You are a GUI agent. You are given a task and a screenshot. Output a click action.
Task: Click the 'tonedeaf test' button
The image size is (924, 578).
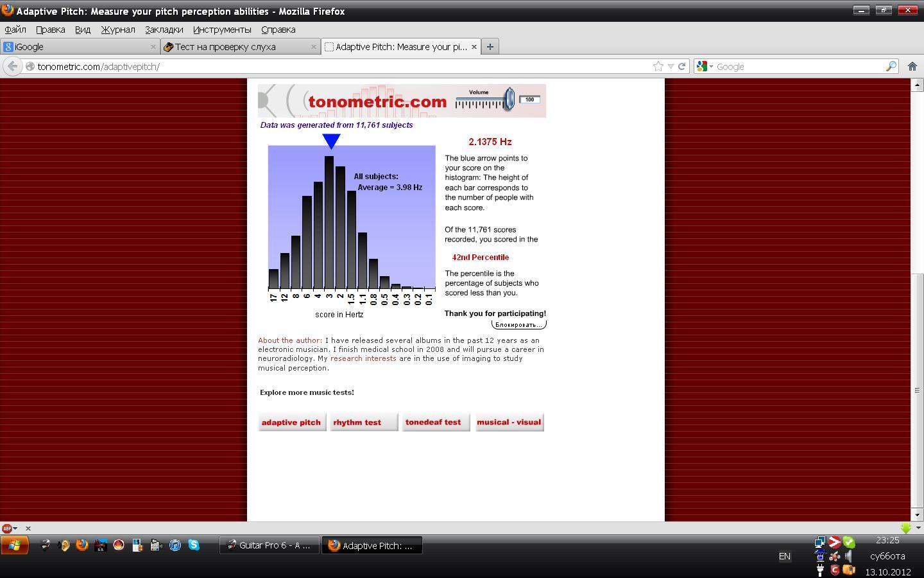point(436,422)
